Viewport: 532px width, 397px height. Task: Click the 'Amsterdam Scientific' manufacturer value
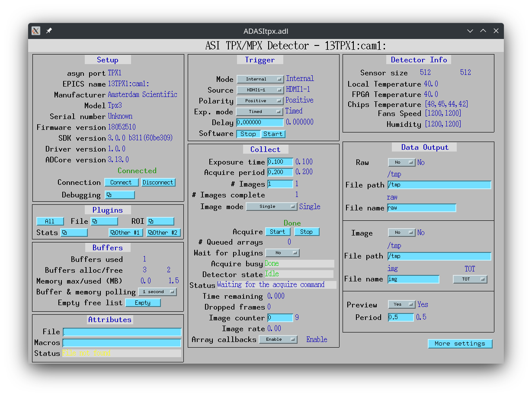tap(142, 94)
